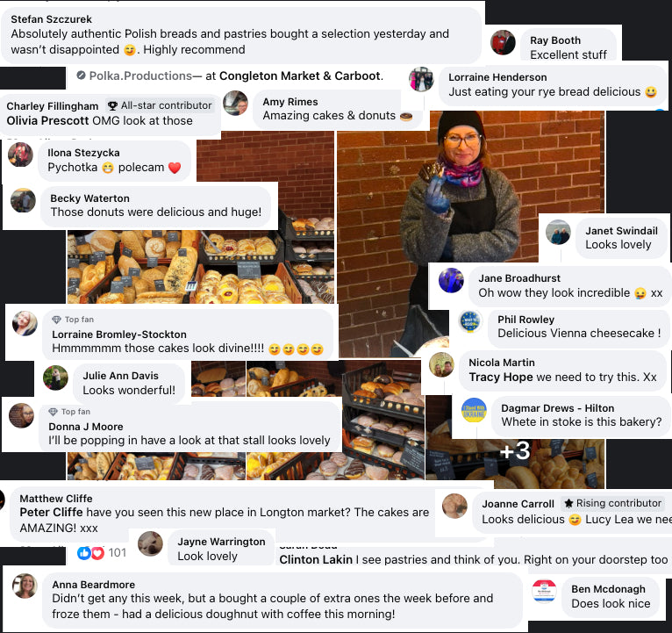Click Phil Rowley's round avatar
This screenshot has width=672, height=633.
(x=470, y=321)
